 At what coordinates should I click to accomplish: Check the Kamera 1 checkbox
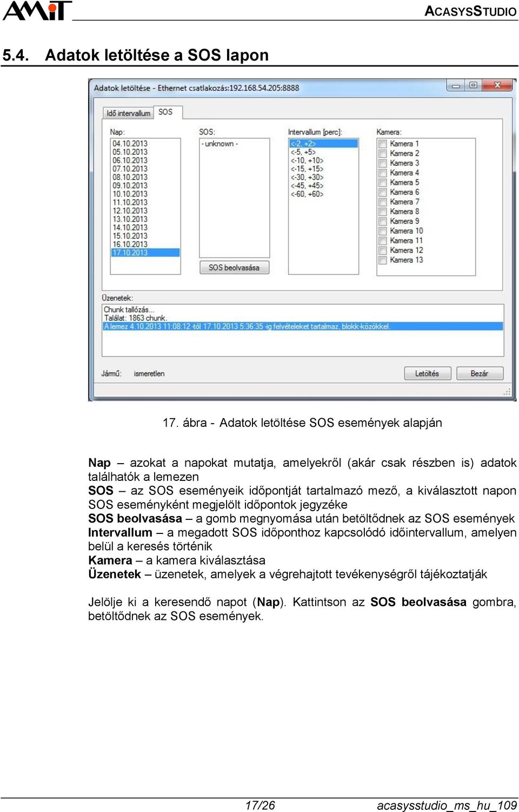click(x=383, y=144)
